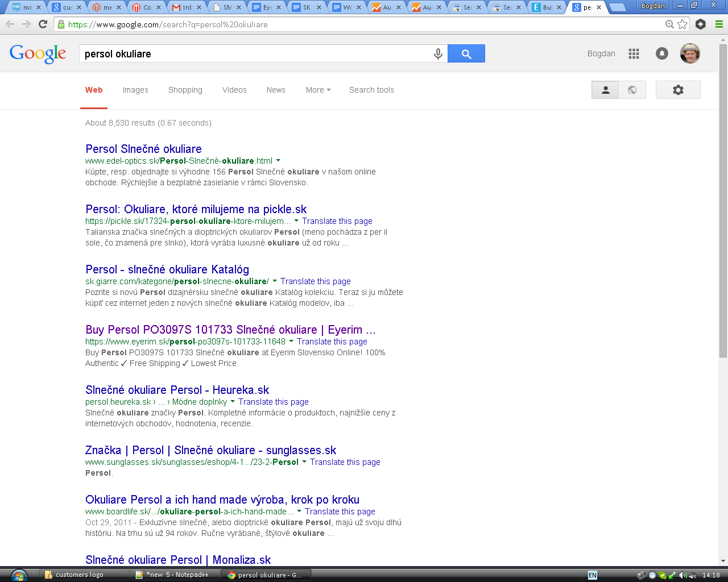Open Slnečné okuliare Persol Heureka.sk result
This screenshot has width=728, height=582.
pyautogui.click(x=177, y=390)
